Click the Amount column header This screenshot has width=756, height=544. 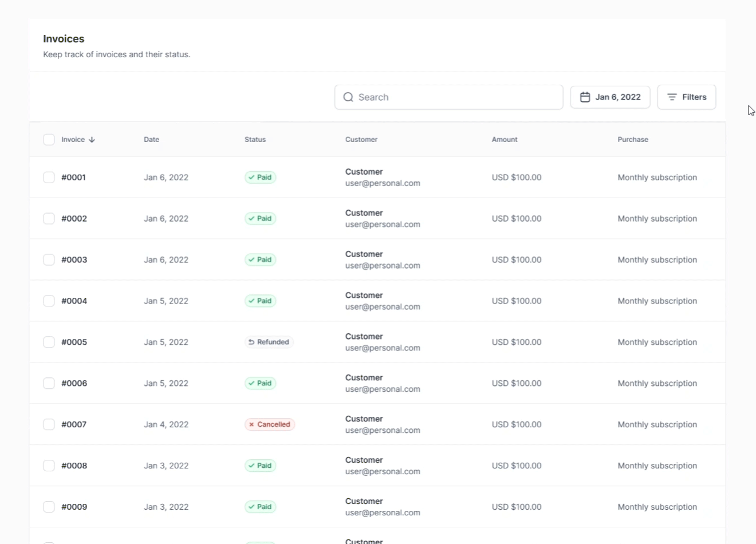[504, 140]
